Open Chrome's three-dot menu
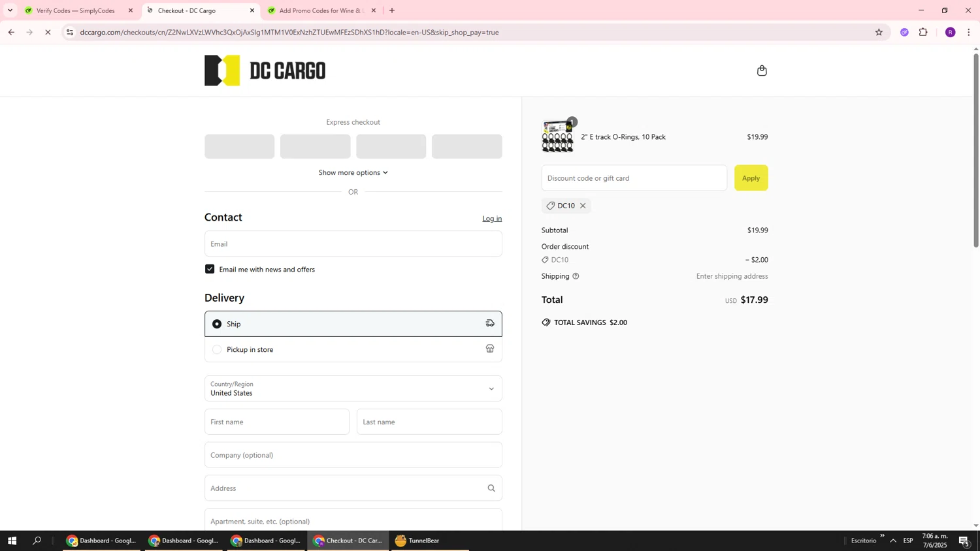The width and height of the screenshot is (980, 551). [x=968, y=32]
